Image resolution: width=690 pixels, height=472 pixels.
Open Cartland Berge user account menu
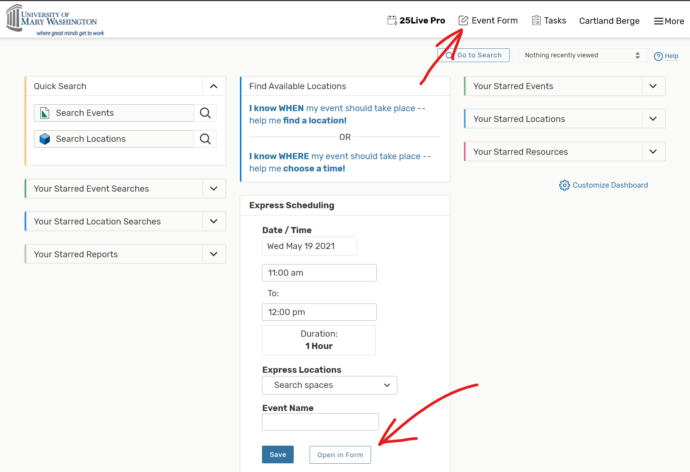point(609,21)
